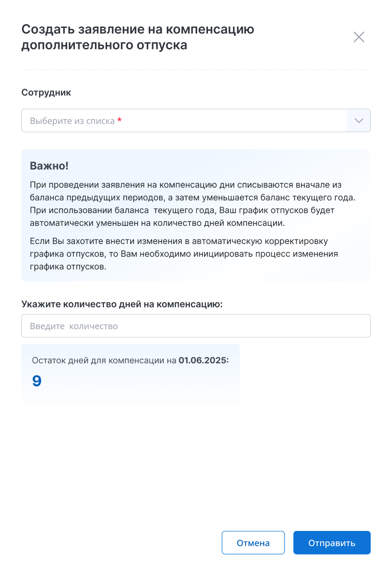The height and width of the screenshot is (576, 392).
Task: Click the label 'Укажите количество дней на компенсацию'
Action: [x=122, y=304]
